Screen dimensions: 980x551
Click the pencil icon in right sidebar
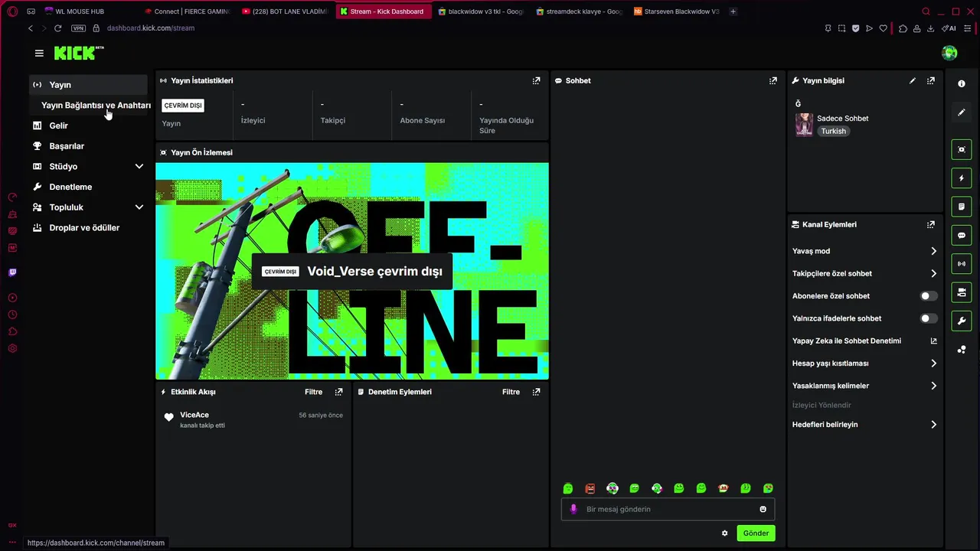coord(962,112)
